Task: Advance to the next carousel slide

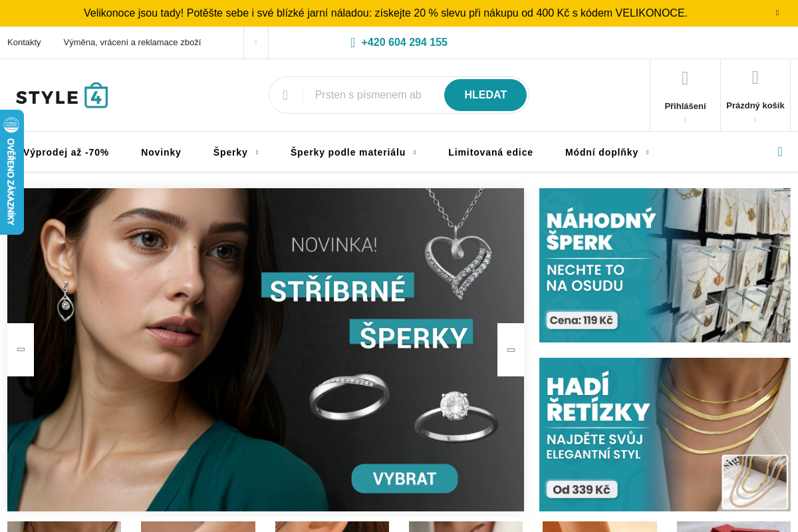Action: (x=511, y=350)
